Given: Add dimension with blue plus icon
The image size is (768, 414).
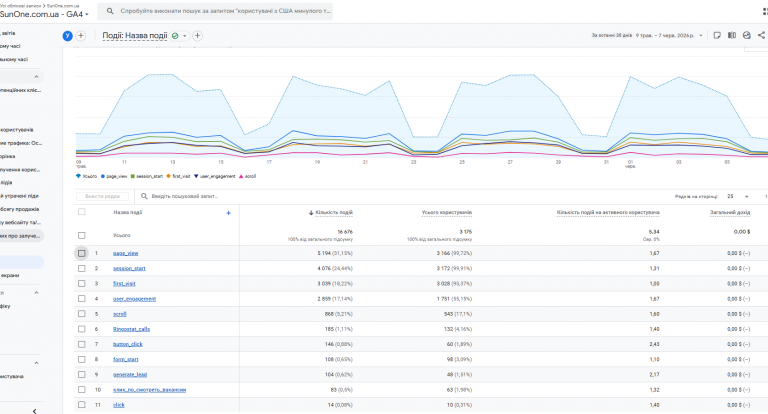Looking at the screenshot, I should (x=228, y=213).
